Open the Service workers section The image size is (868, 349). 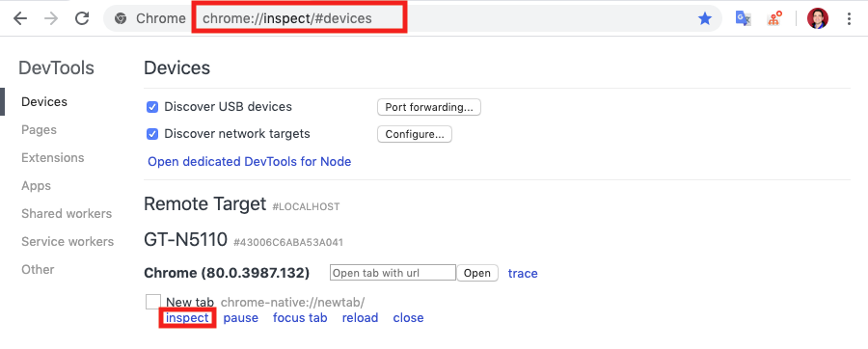tap(68, 241)
